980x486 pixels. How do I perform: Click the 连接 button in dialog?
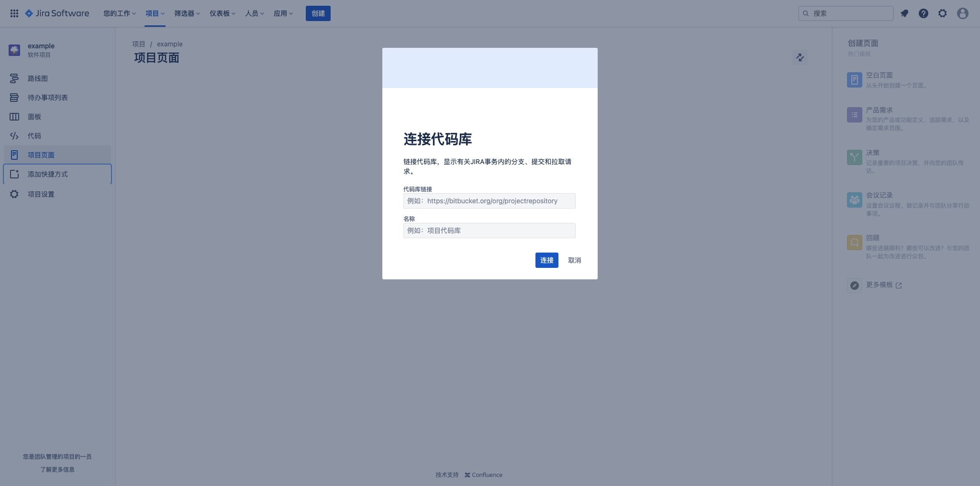(547, 260)
